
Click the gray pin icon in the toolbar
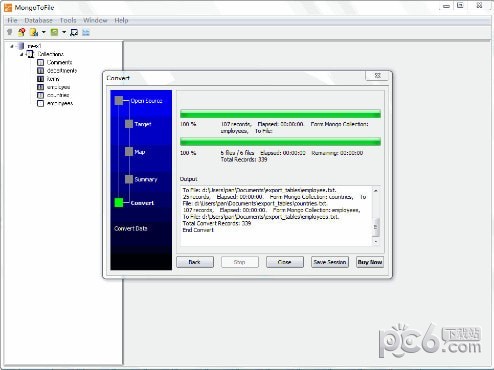tap(10, 32)
